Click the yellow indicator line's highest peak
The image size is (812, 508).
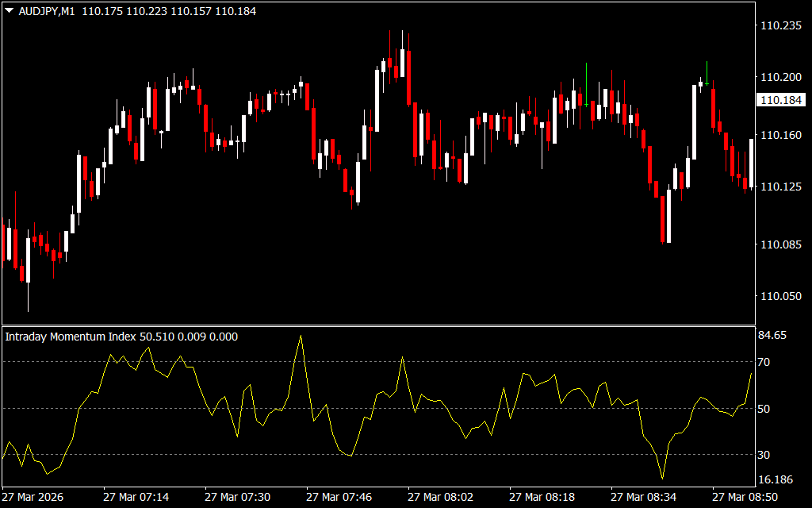(x=301, y=336)
